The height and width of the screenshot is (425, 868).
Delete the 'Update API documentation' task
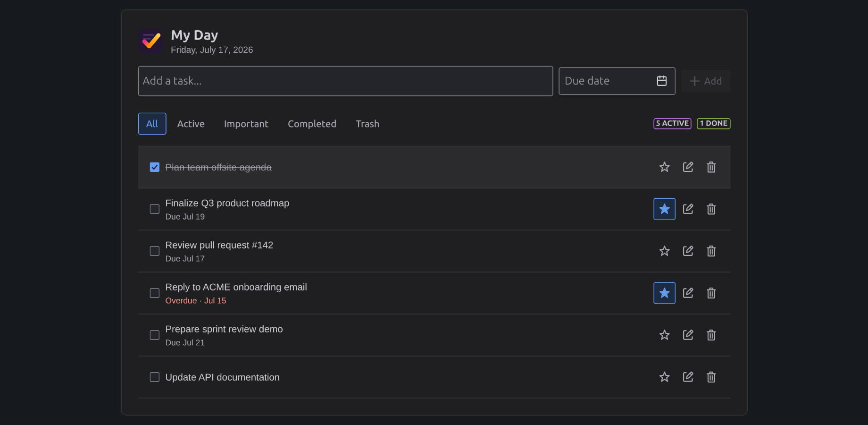click(x=711, y=377)
